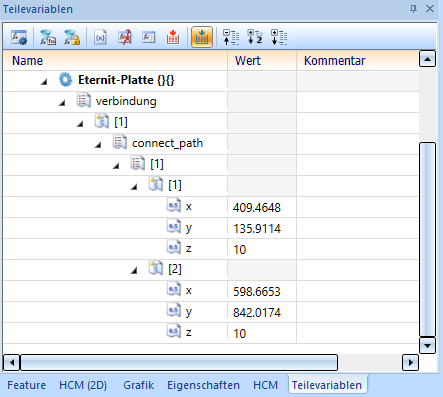Collapse the connect_path node
This screenshot has width=443, height=397.
coord(98,145)
